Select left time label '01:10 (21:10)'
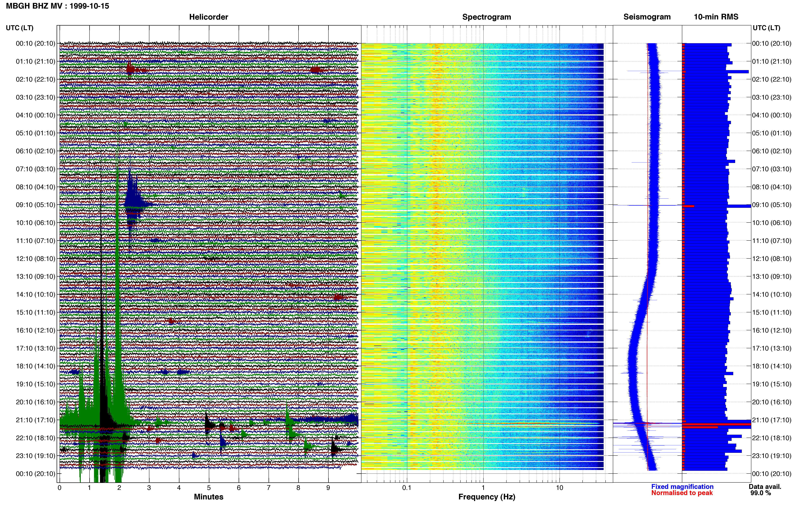Viewport: 812px width, 508px height. (x=36, y=61)
